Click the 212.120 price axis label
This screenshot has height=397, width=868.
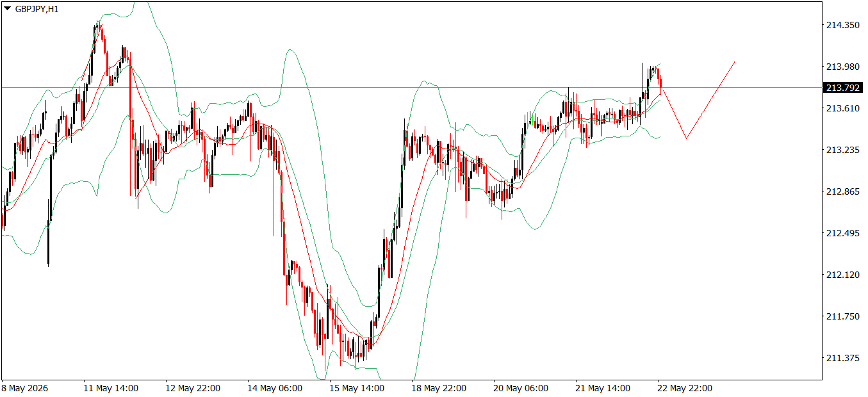click(x=843, y=275)
